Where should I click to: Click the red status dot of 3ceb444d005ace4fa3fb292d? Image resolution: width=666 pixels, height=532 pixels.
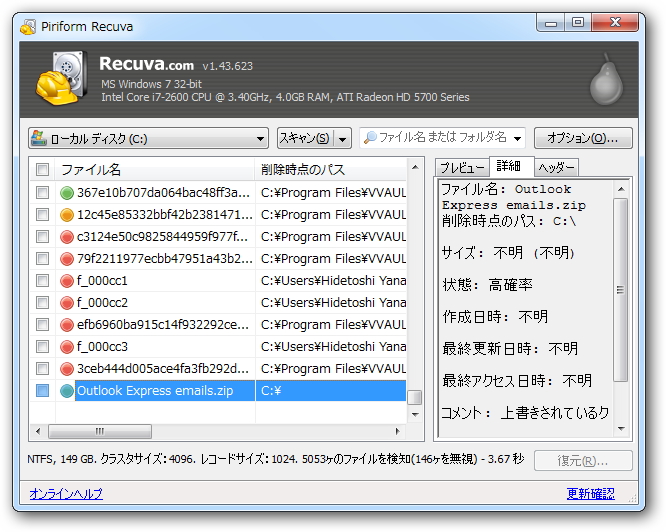[x=67, y=369]
